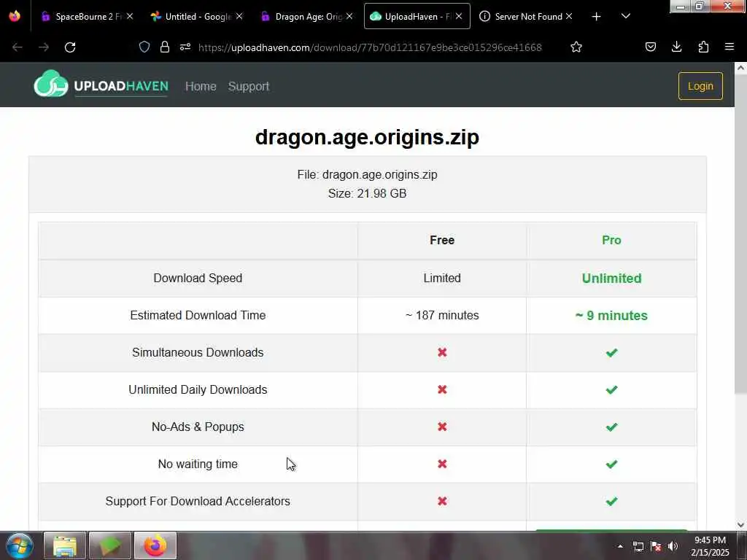This screenshot has height=560, width=747.
Task: Click the '~ 9 minutes' cell
Action: coord(612,315)
